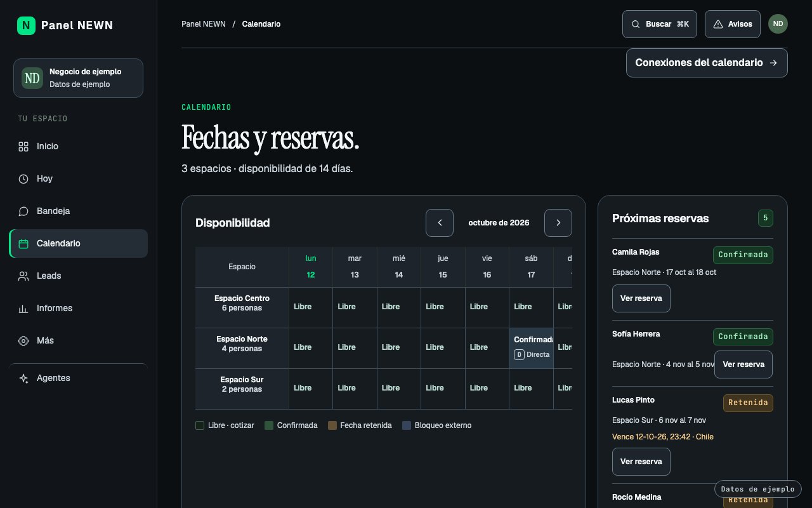Click the D Directa badge icon
This screenshot has height=508, width=812.
point(519,355)
